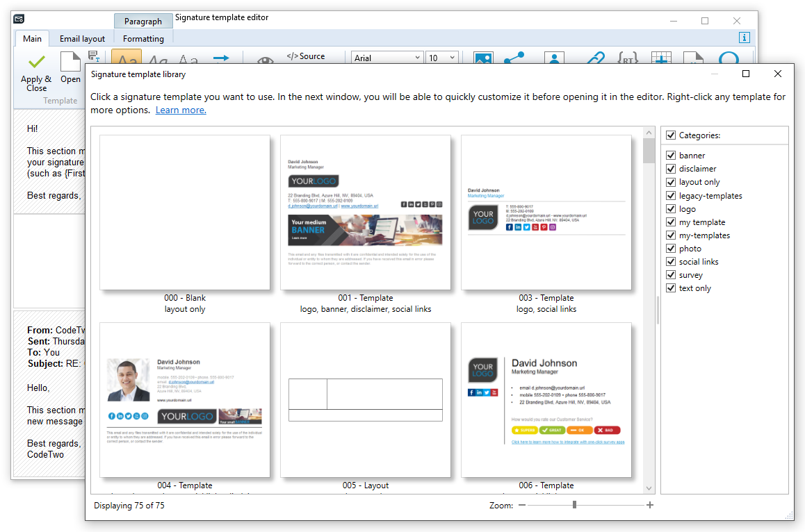Viewport: 805px width, 532px height.
Task: Click the editor app icon in title bar
Action: [x=19, y=19]
